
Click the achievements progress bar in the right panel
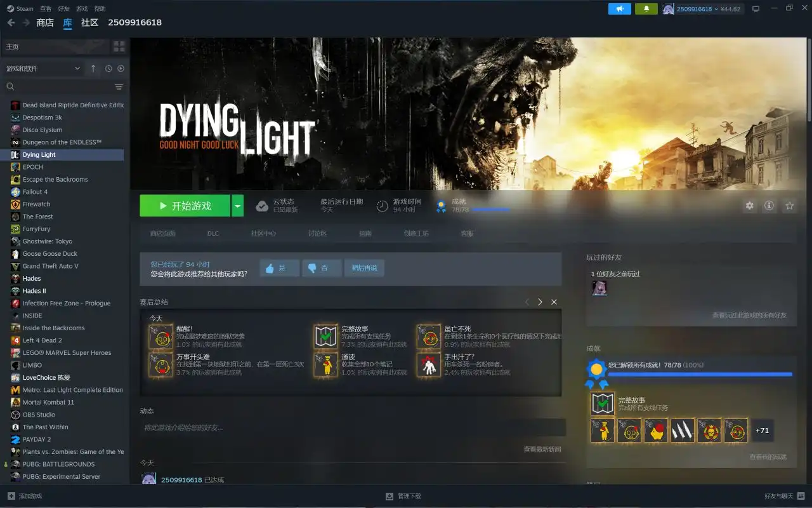(x=700, y=375)
